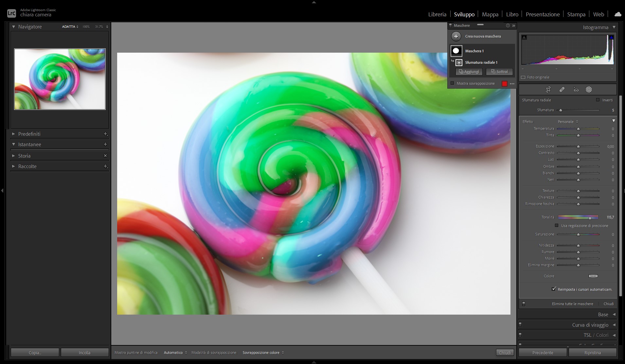Enable Usa regolazione di precisione checkbox

(x=557, y=226)
